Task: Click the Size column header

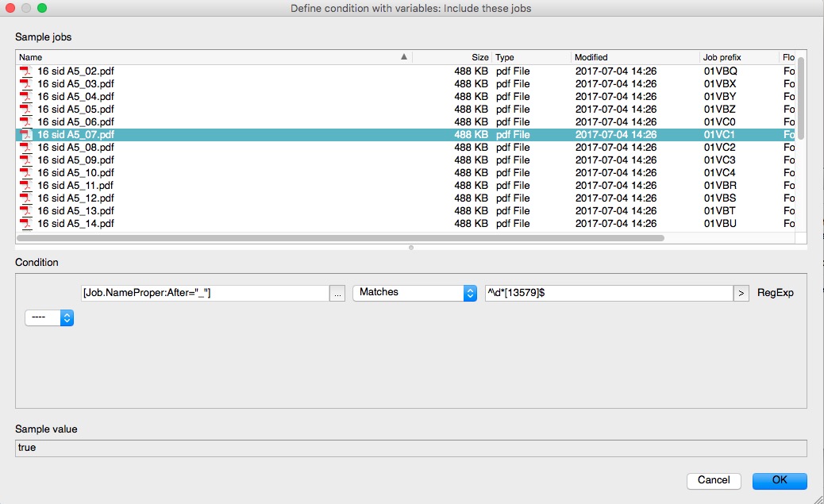Action: point(452,57)
